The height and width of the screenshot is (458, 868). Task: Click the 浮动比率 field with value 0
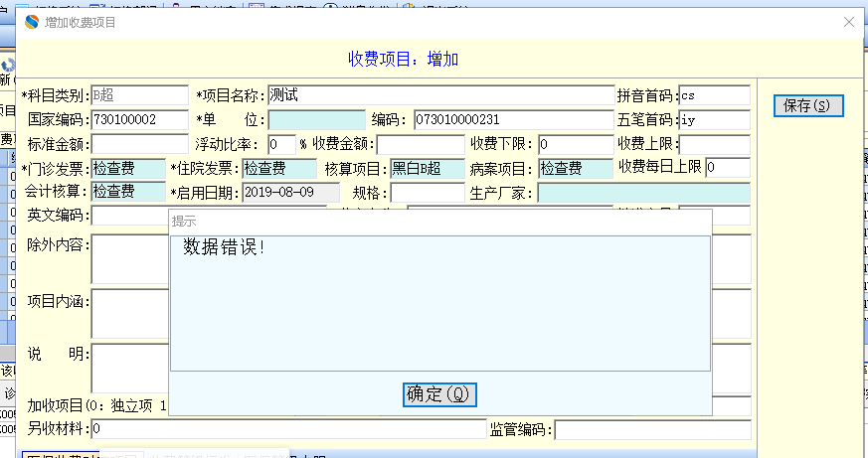coord(281,144)
